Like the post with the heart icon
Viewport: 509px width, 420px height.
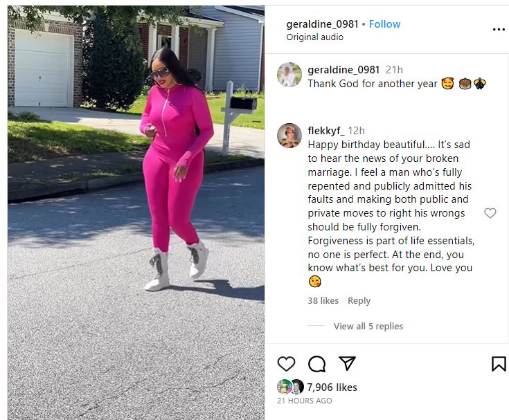click(286, 363)
